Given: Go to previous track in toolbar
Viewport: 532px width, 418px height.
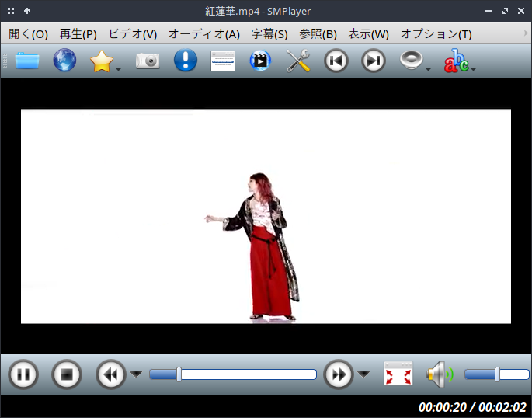Looking at the screenshot, I should 336,61.
